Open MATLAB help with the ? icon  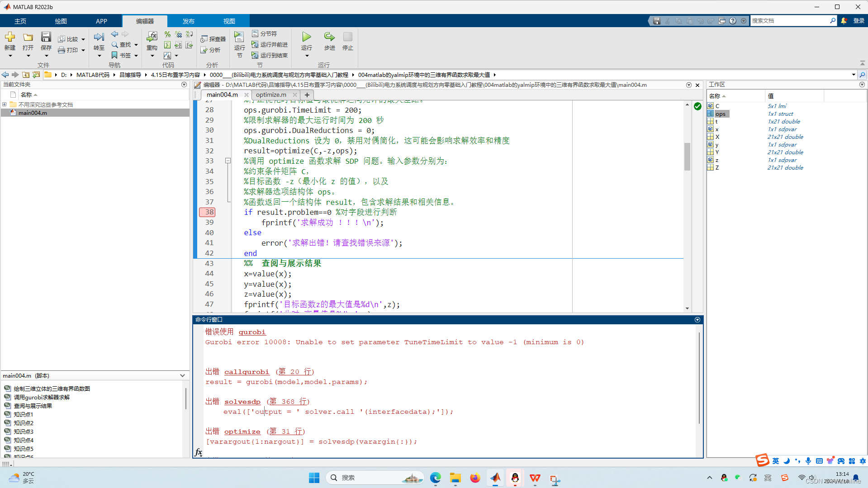pyautogui.click(x=733, y=20)
